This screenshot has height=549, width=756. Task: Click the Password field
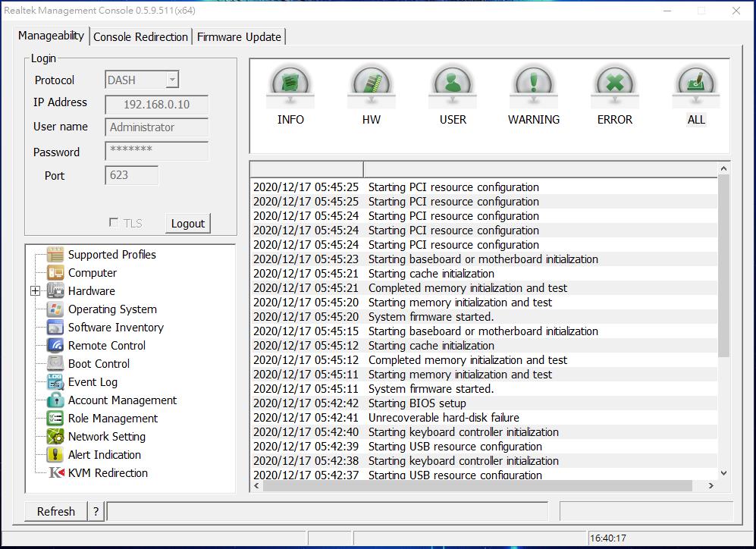click(x=157, y=151)
